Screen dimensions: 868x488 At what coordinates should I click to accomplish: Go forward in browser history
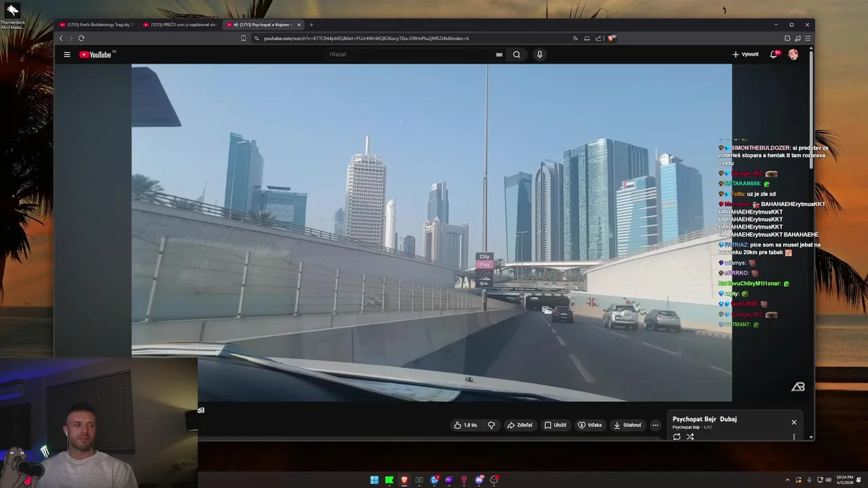[x=71, y=38]
